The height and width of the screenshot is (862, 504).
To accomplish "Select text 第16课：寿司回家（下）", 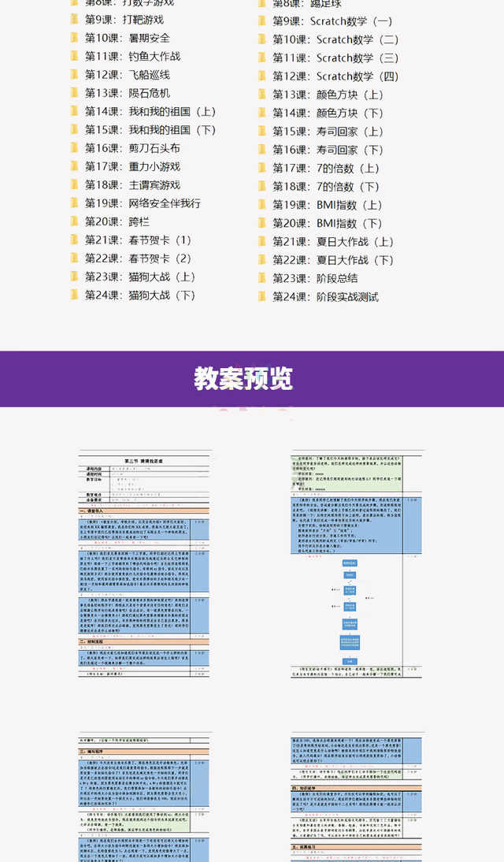I will pos(328,150).
